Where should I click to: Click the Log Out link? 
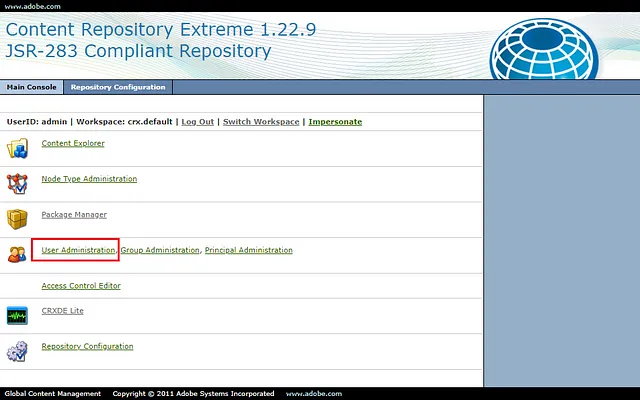coord(198,122)
